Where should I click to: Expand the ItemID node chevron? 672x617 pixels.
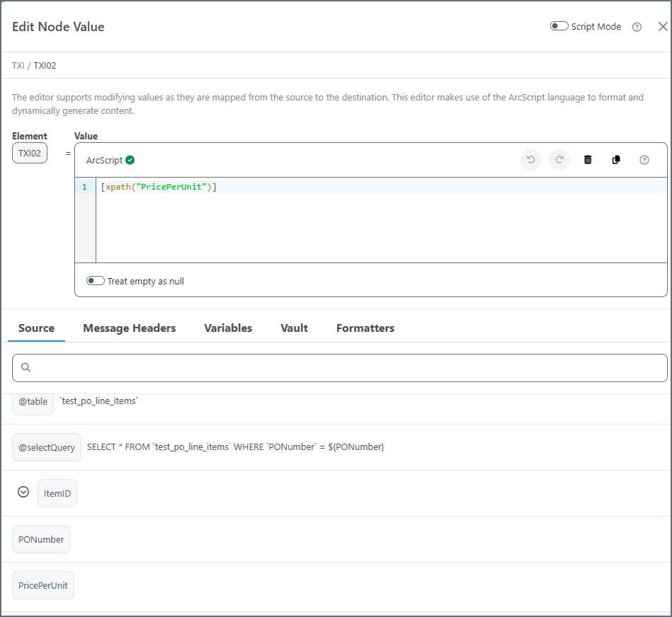(23, 492)
